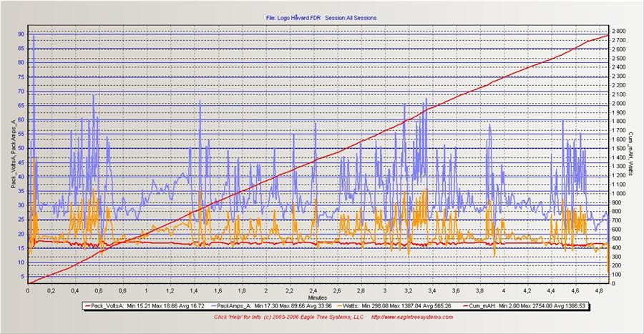Click the Minutes x-axis label
Viewport: 644px width, 334px height.
pos(318,296)
